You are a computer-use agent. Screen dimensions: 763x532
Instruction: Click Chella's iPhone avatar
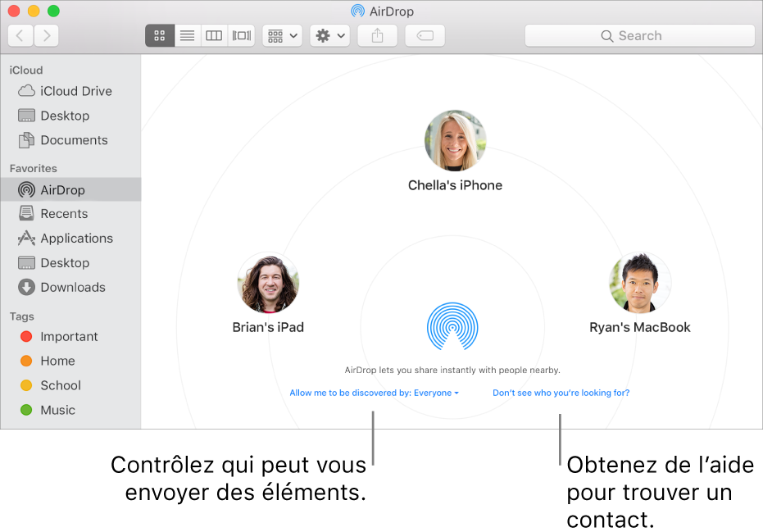click(x=455, y=140)
